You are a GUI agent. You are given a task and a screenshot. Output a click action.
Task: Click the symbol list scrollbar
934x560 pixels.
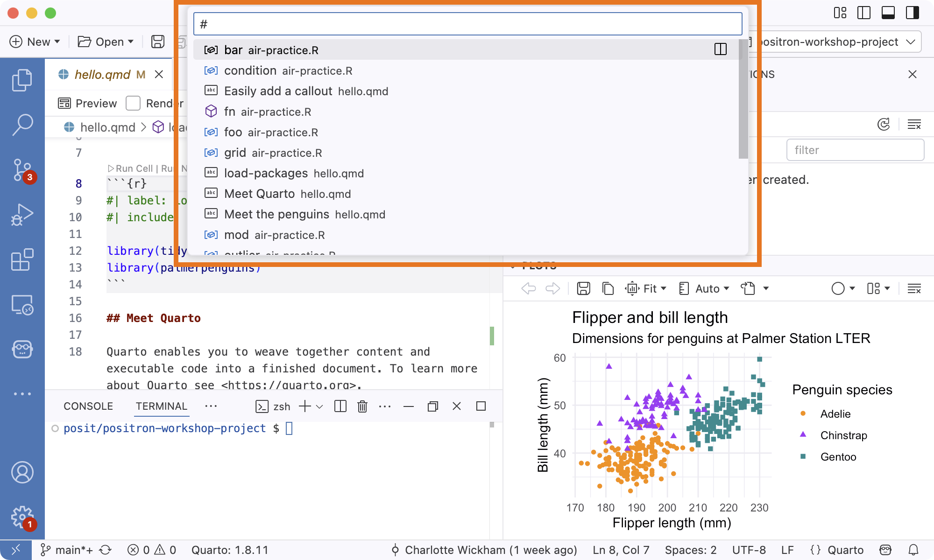pyautogui.click(x=743, y=99)
